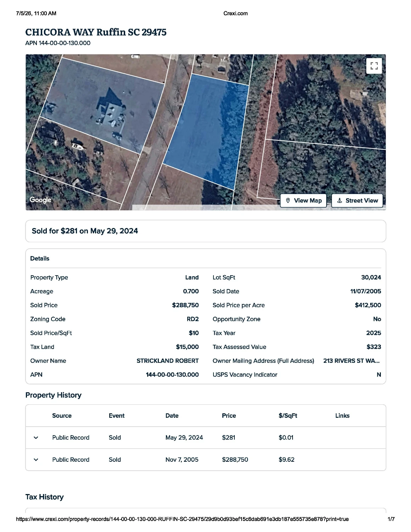Image resolution: width=411 pixels, height=532 pixels.
Task: Click the $9.62 per SqFt cell
Action: 287,460
